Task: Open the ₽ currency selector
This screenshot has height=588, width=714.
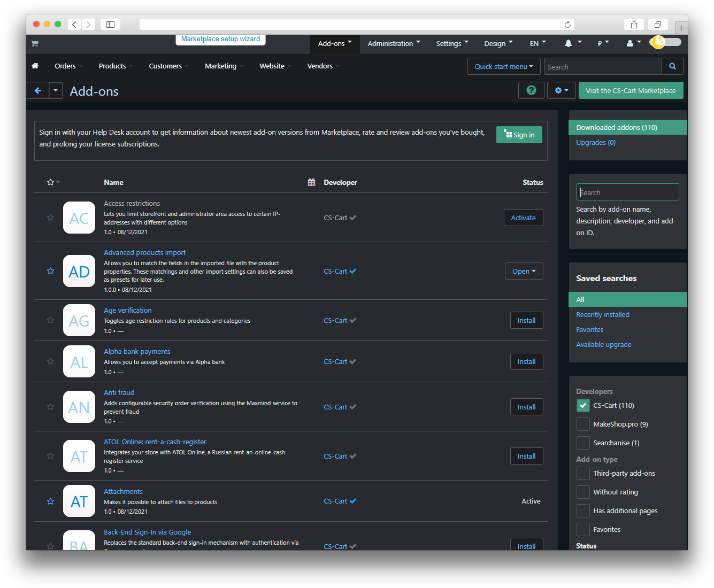Action: [x=603, y=44]
